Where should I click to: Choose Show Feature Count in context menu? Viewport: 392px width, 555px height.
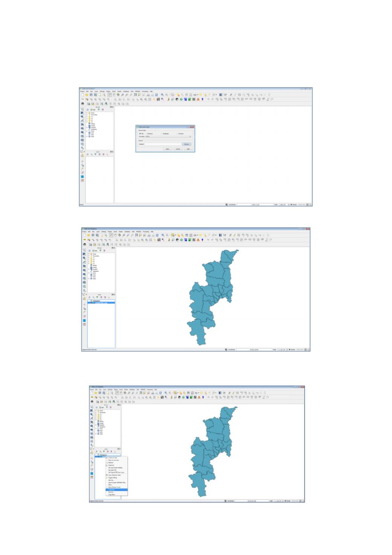(x=116, y=487)
